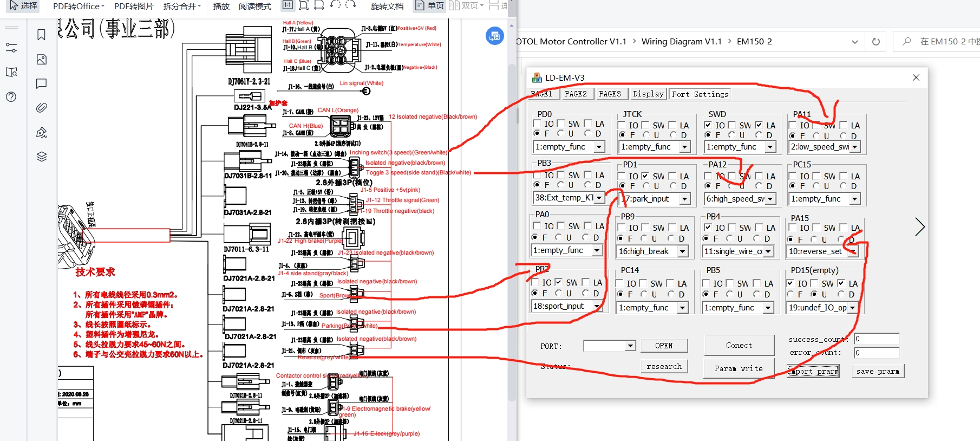Viewport: 980px width, 441px height.
Task: Uncheck the SWD IO checkbox
Action: 708,125
